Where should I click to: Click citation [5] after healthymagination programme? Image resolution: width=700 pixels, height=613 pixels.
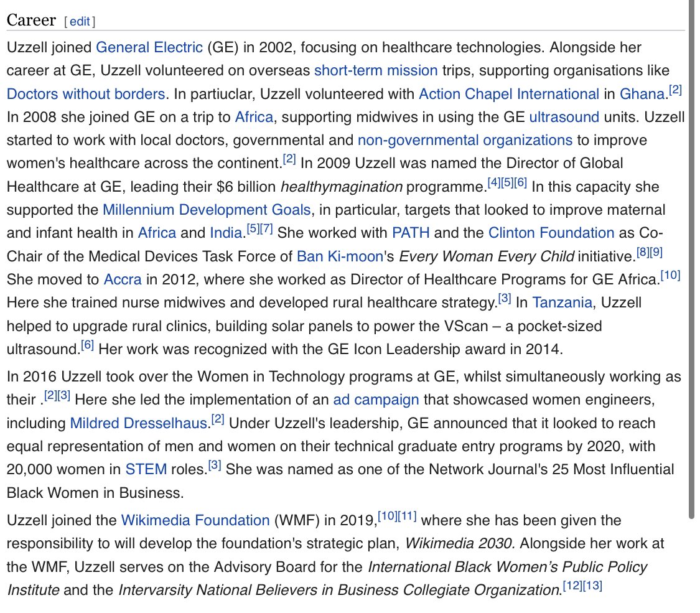pyautogui.click(x=507, y=182)
